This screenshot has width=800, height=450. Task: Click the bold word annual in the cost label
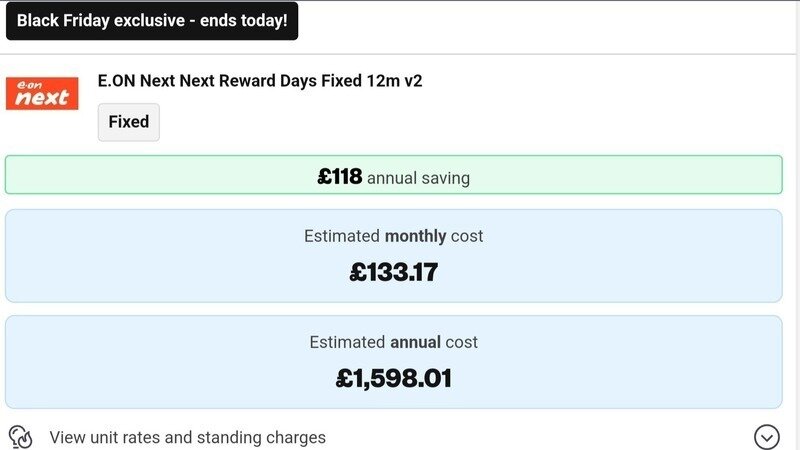click(x=415, y=342)
